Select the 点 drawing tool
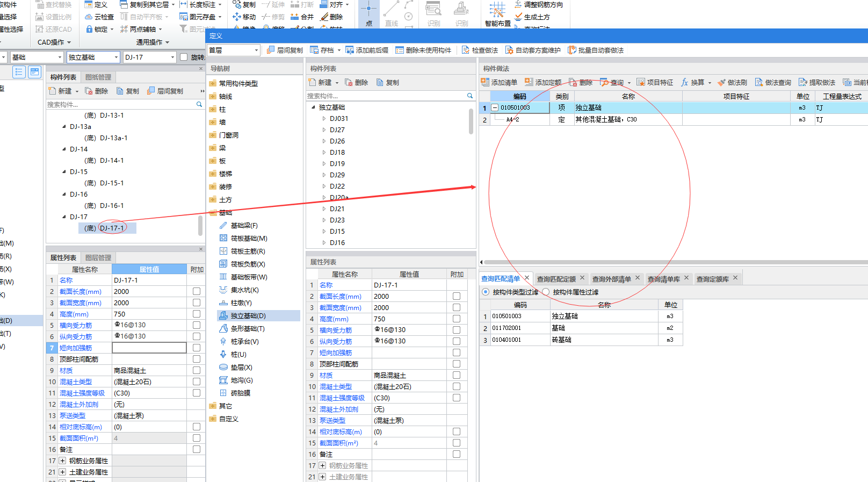 [368, 14]
